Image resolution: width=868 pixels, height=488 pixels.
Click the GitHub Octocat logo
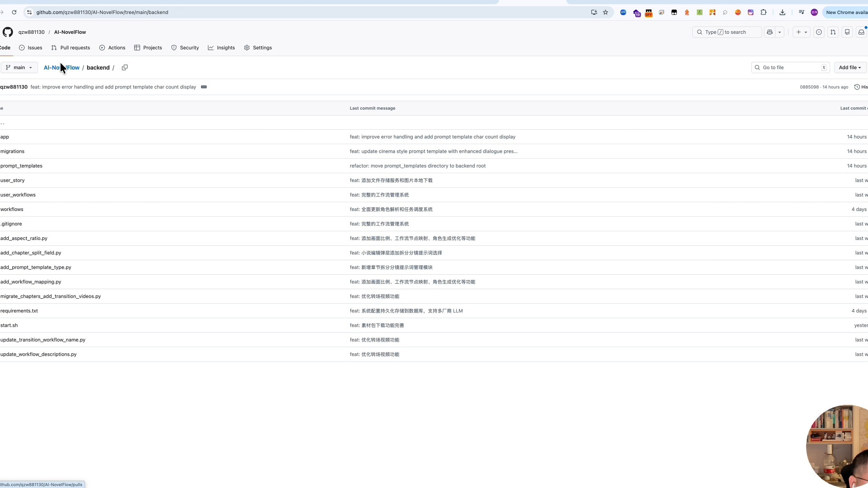point(8,32)
